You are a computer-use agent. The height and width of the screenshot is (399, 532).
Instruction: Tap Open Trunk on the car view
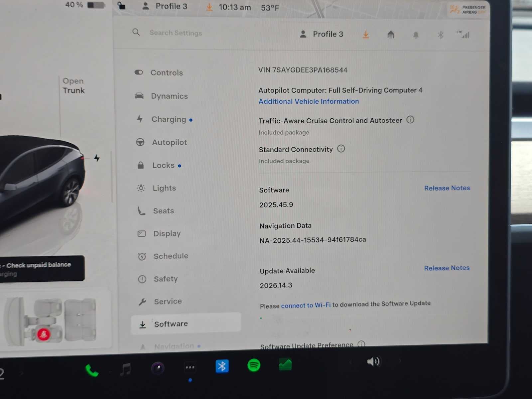coord(73,86)
